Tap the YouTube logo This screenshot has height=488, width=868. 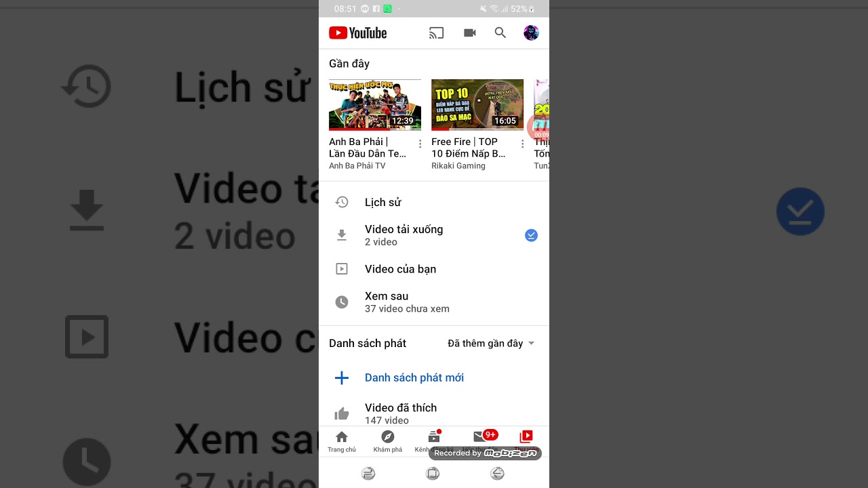click(x=357, y=33)
